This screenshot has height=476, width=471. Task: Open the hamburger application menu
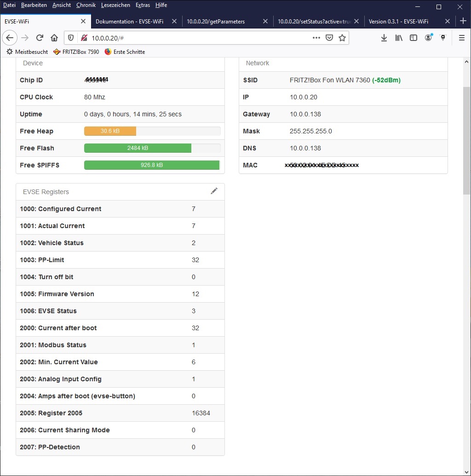tap(462, 38)
